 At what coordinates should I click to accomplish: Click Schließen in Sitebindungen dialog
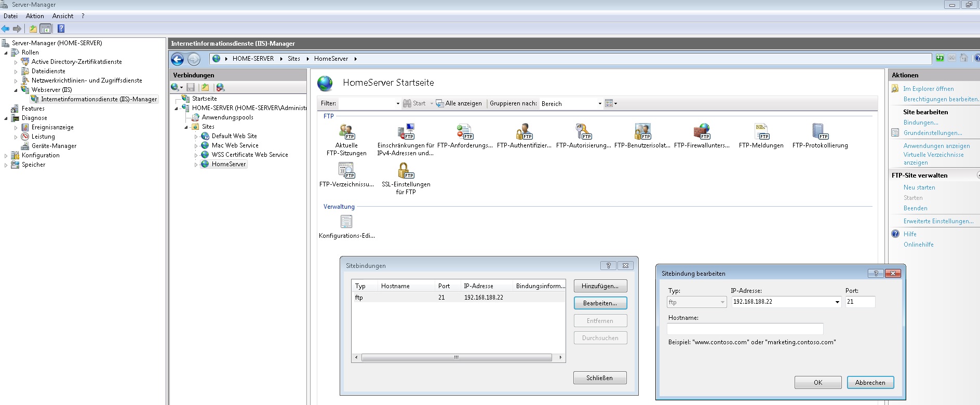pos(600,378)
